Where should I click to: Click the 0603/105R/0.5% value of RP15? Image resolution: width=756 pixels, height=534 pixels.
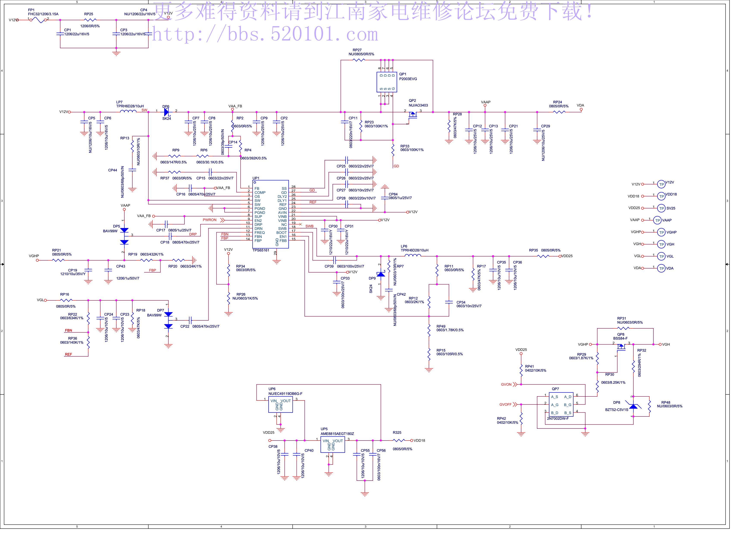point(450,354)
